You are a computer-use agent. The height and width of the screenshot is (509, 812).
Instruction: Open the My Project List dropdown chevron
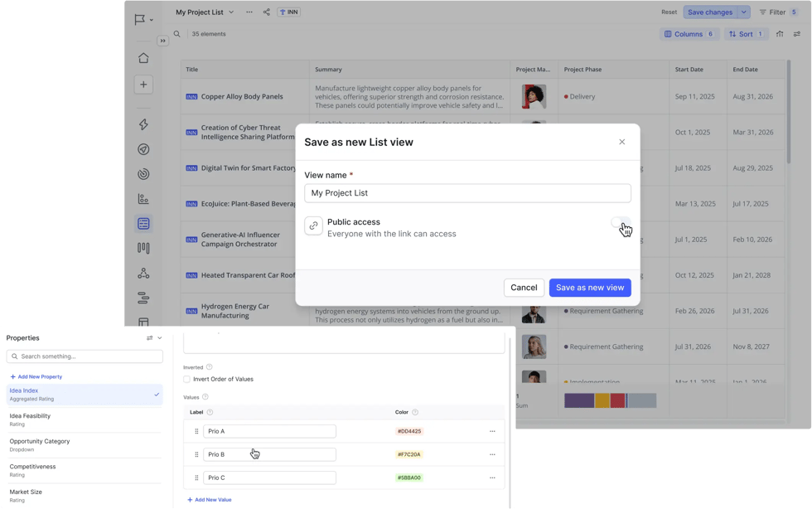coord(231,12)
